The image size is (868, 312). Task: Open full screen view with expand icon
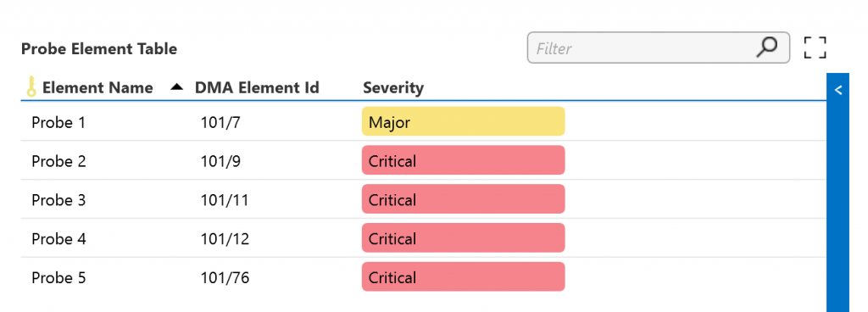pos(815,47)
